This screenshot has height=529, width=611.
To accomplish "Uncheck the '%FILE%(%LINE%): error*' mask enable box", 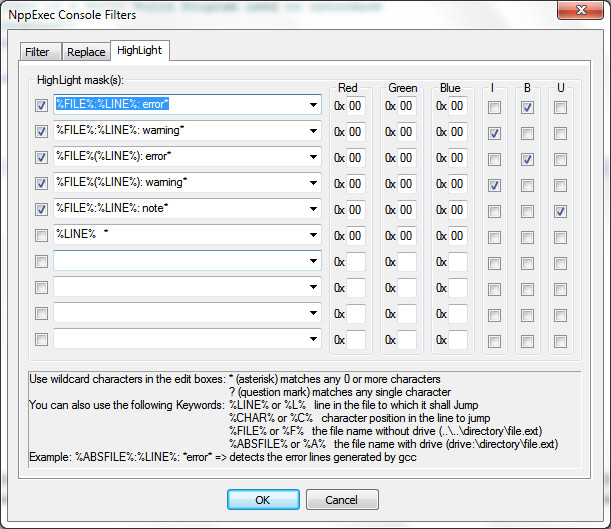I will point(41,157).
